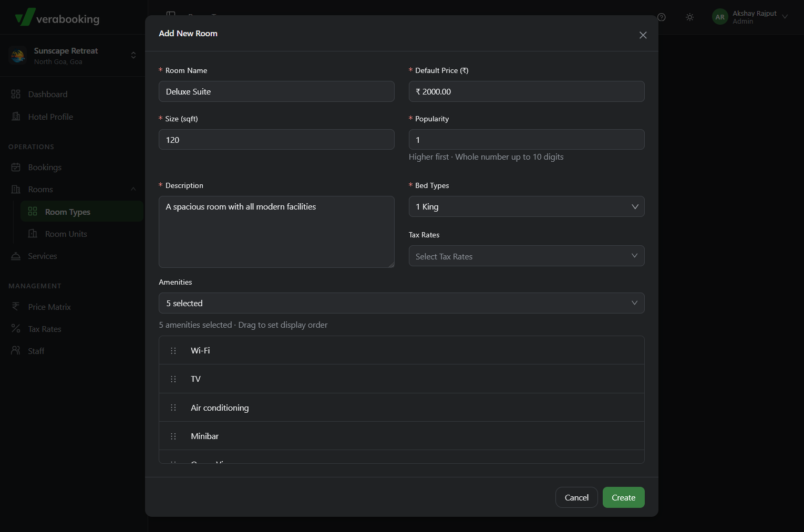Click the Staff people icon
This screenshot has height=532, width=804.
16,350
